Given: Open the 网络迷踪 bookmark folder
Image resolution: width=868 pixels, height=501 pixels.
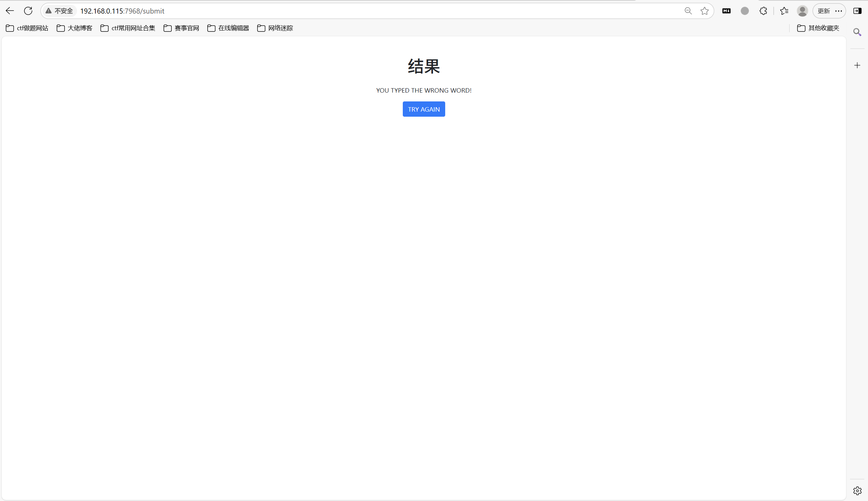Looking at the screenshot, I should (x=275, y=28).
